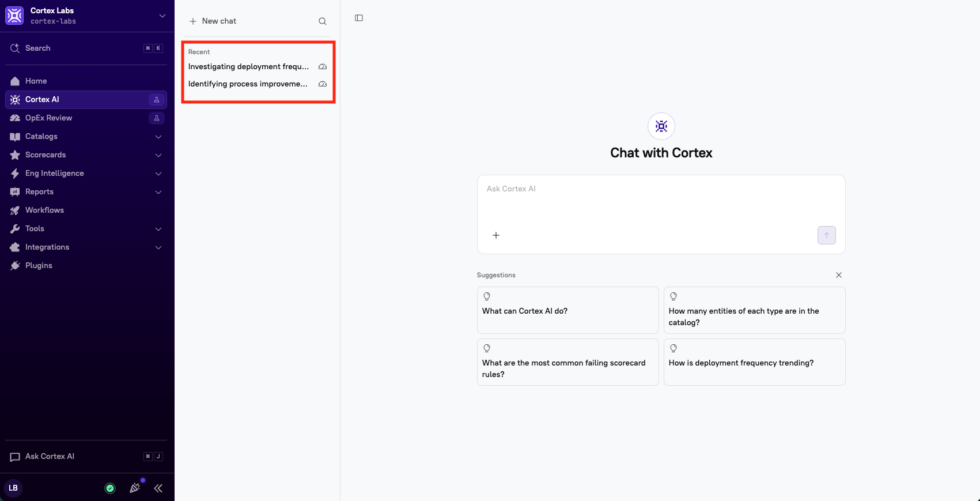The width and height of the screenshot is (980, 501).
Task: Click the Catalogs book icon
Action: click(15, 137)
